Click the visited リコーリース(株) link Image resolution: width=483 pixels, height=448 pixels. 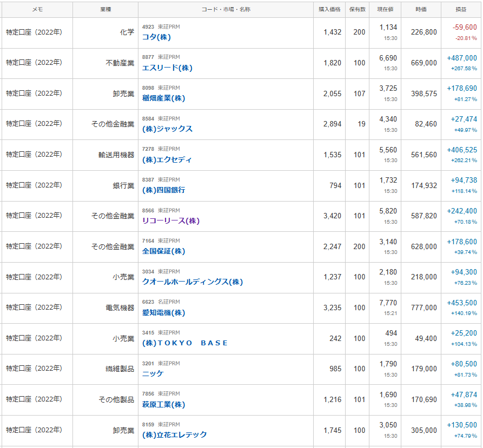click(x=171, y=221)
